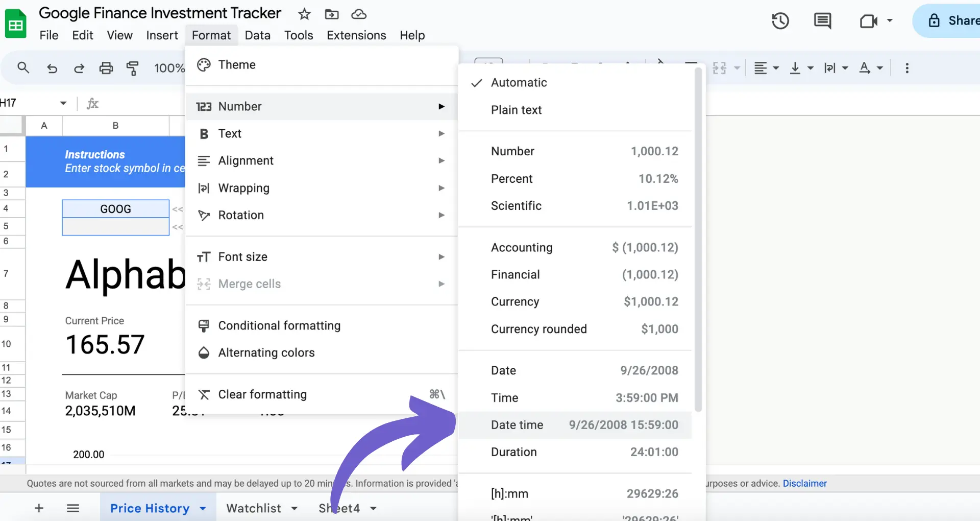The height and width of the screenshot is (521, 980).
Task: Click the Google Sheets home logo
Action: point(15,23)
